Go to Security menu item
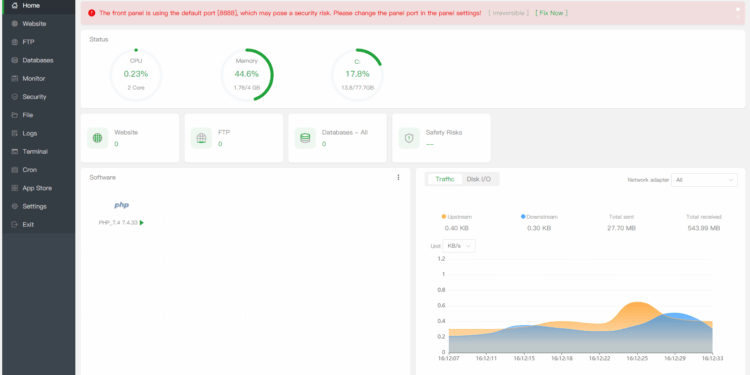 pos(39,97)
